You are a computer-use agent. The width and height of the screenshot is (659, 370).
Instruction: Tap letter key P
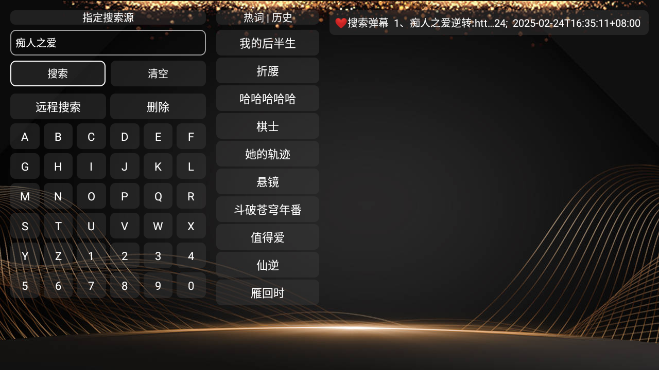click(124, 196)
